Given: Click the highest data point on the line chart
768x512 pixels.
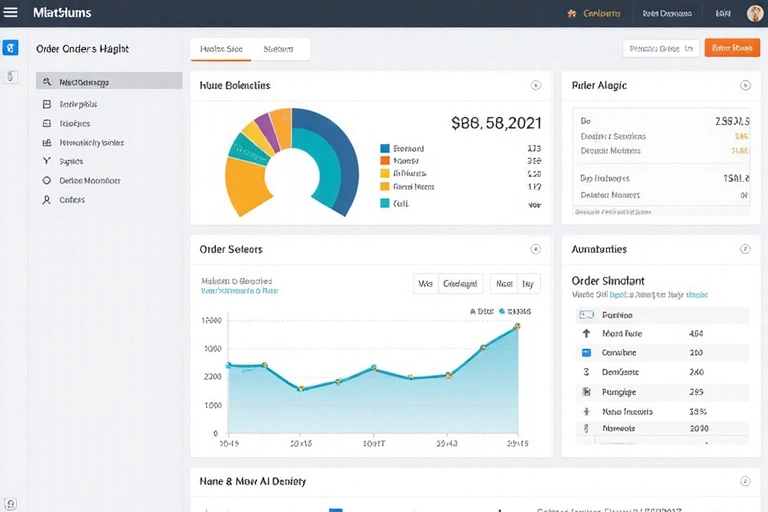Looking at the screenshot, I should click(517, 326).
